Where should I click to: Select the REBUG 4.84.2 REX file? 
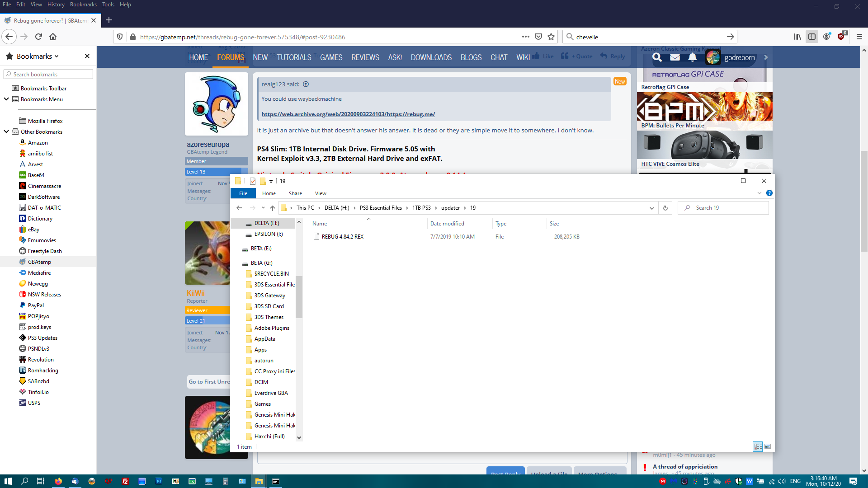343,237
